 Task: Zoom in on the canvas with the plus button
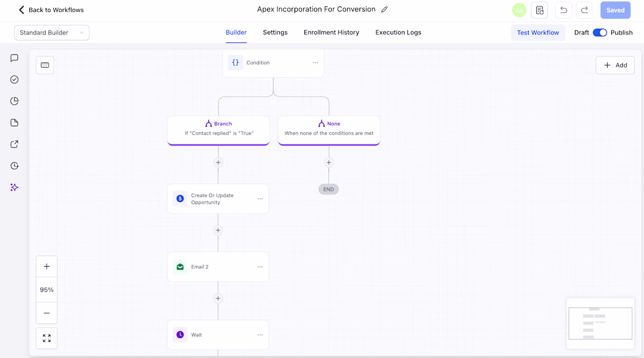47,266
